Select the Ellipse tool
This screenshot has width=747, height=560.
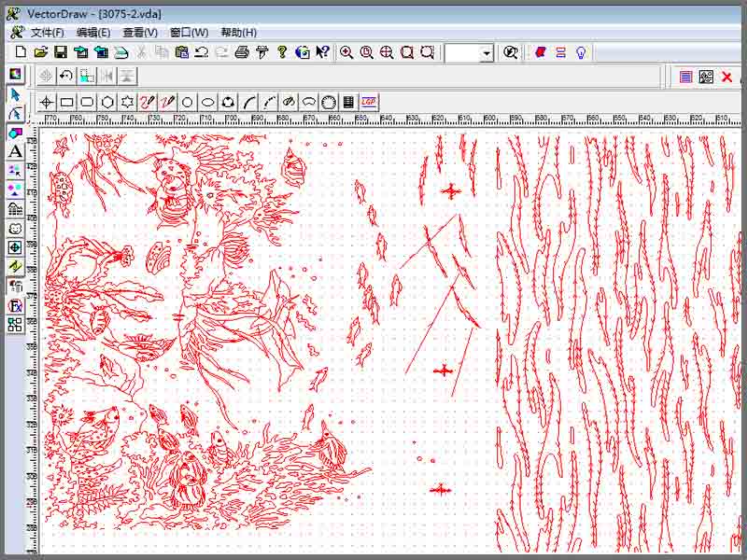click(207, 102)
